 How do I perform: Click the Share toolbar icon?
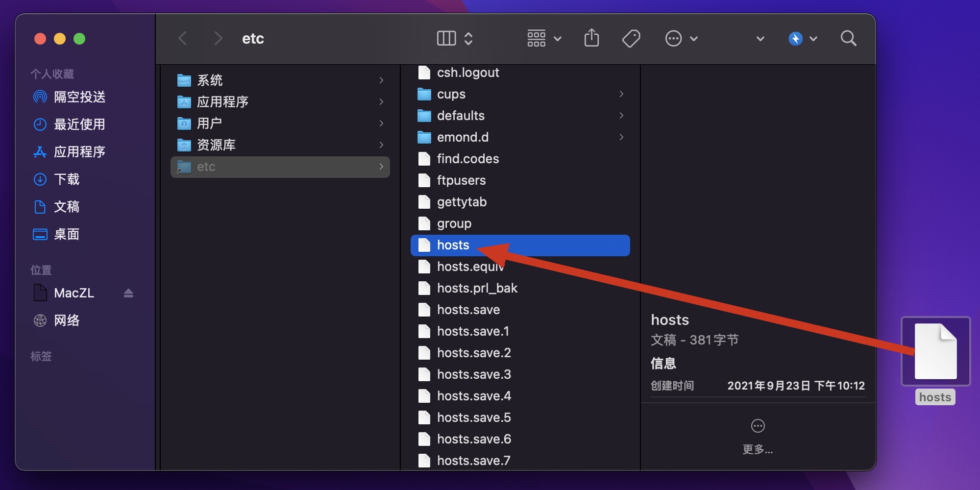click(591, 38)
